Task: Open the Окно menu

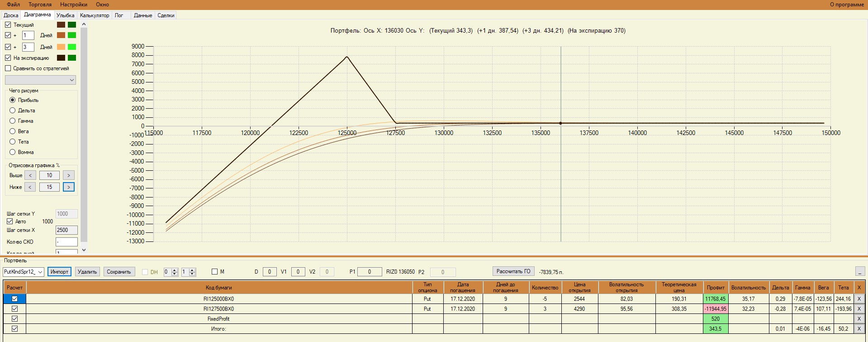Action: 102,5
